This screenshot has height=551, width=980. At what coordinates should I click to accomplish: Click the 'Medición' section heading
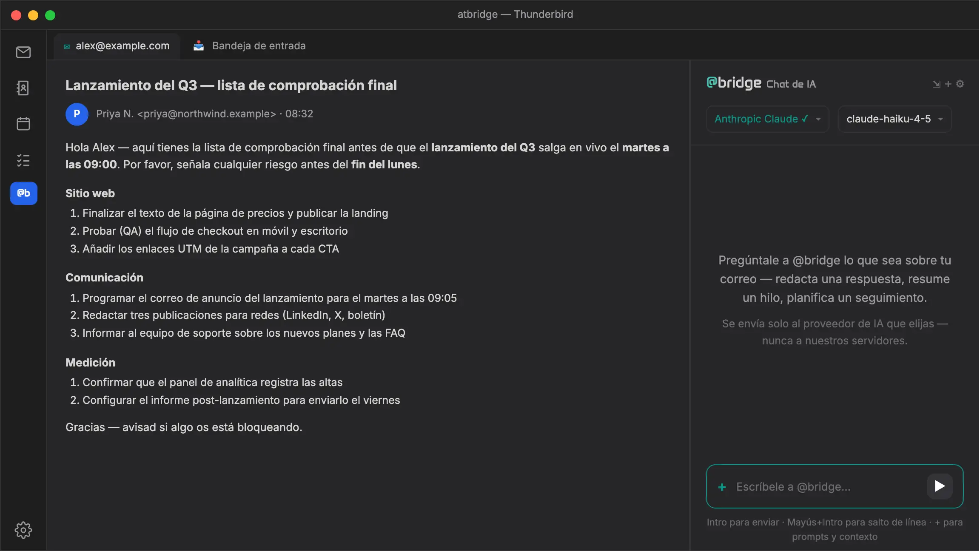90,363
